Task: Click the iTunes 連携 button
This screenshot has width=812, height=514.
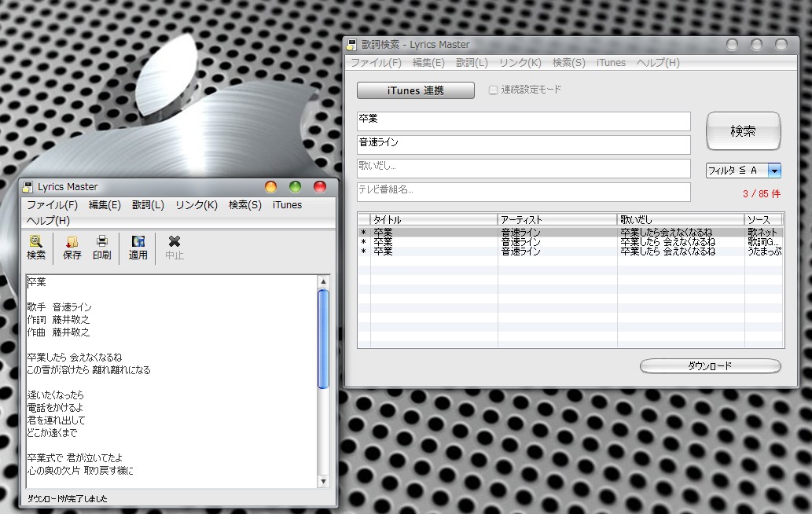Action: tap(416, 90)
